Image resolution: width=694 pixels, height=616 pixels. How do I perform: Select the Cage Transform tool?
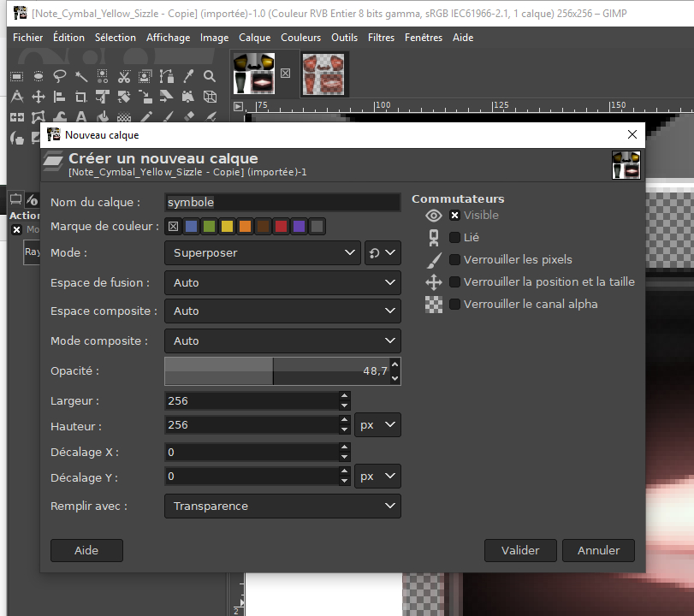click(x=39, y=117)
